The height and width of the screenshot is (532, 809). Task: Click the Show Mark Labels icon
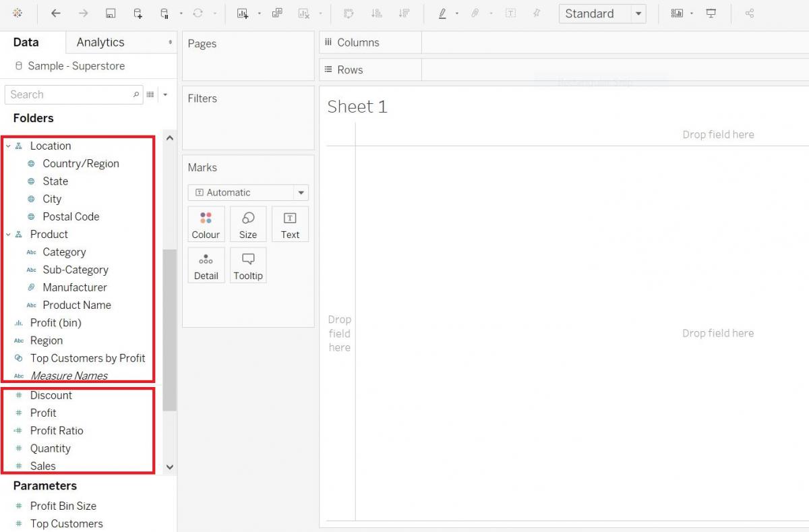[x=511, y=13]
